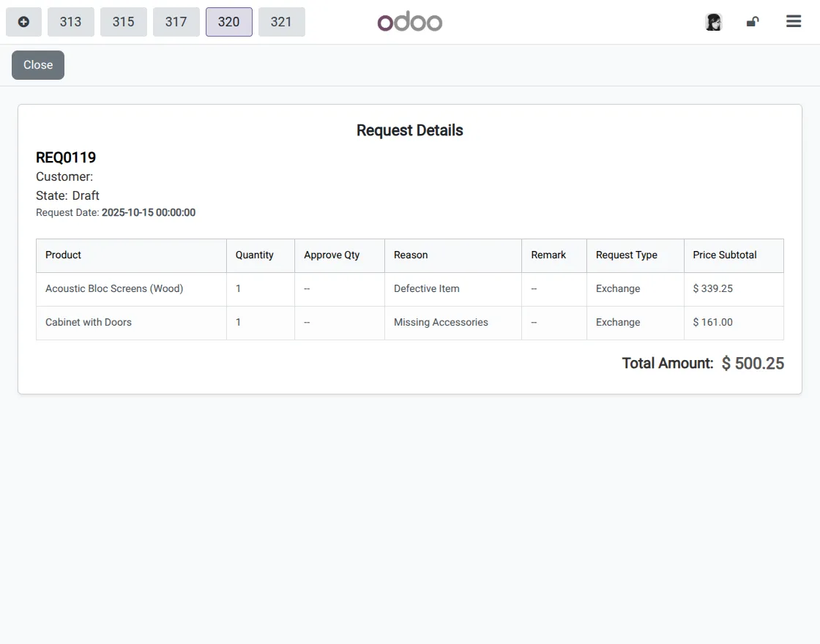The width and height of the screenshot is (820, 644).
Task: Open the hamburger menu icon
Action: click(794, 22)
